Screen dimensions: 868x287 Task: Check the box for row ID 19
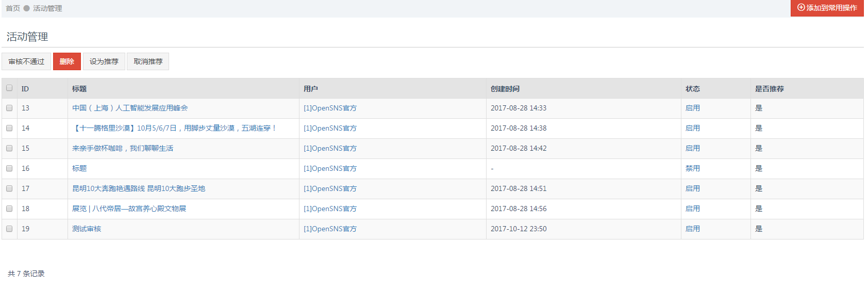[9, 229]
